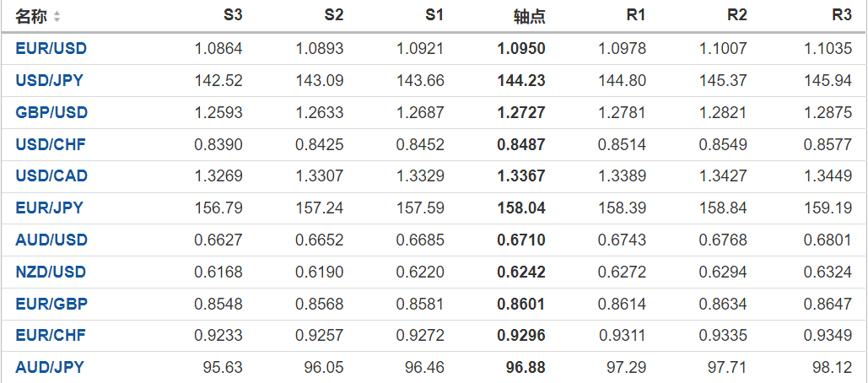Click the S2 column header
Viewport: 868px width, 383px height.
tap(333, 16)
